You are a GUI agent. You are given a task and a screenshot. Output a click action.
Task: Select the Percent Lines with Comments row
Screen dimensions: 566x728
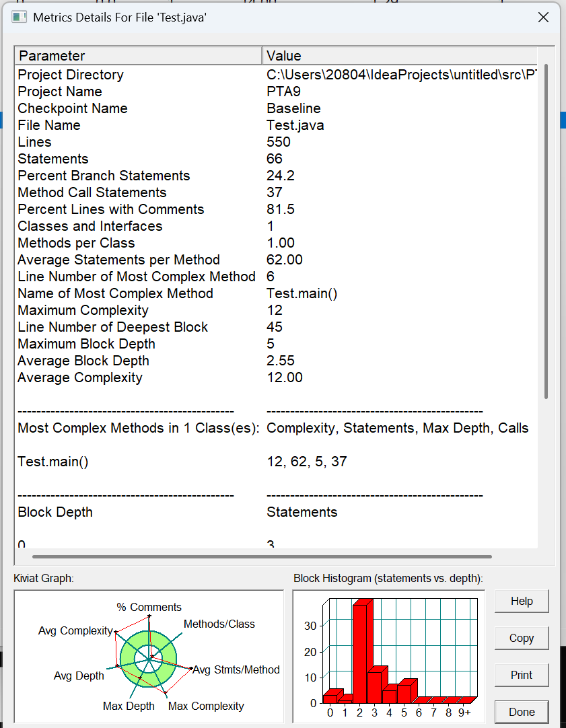(276, 209)
